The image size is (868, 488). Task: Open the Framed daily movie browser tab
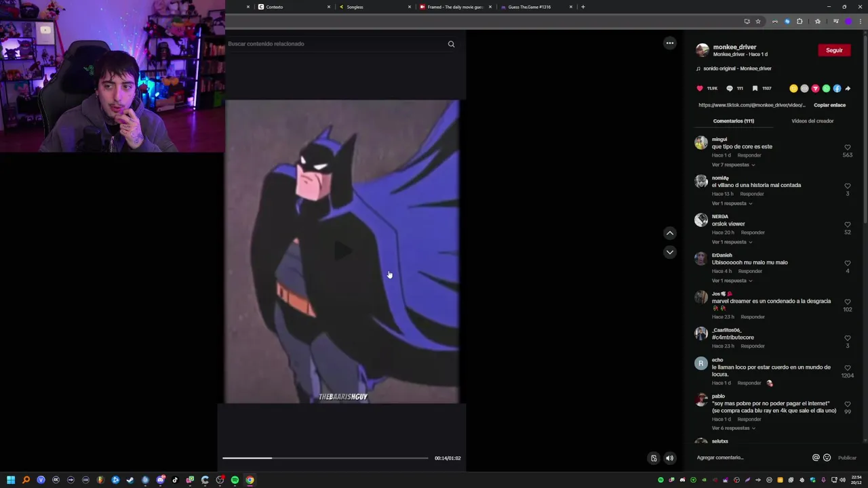click(x=455, y=7)
